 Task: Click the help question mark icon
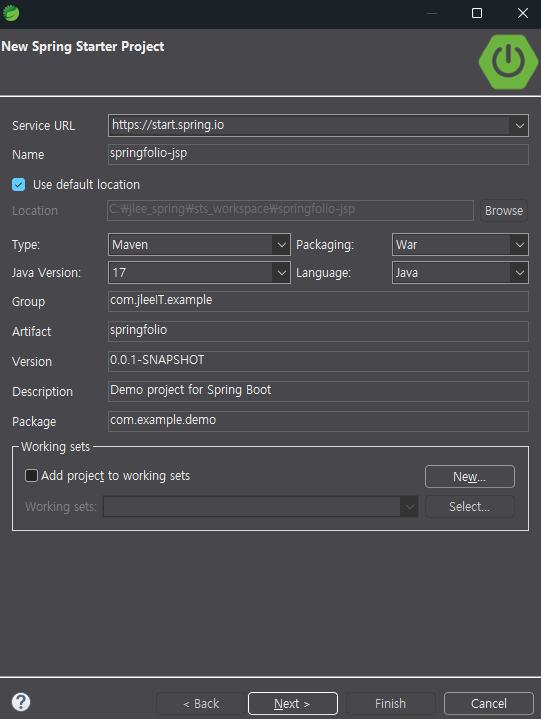21,702
